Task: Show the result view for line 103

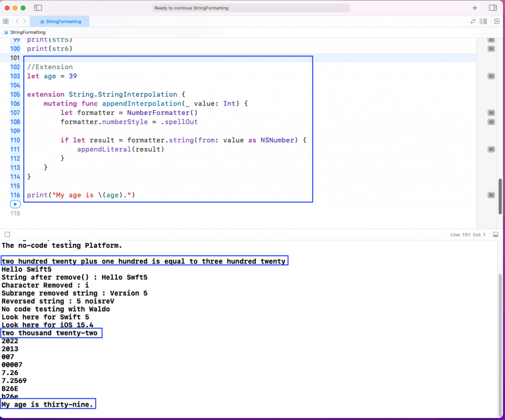Action: pos(491,76)
